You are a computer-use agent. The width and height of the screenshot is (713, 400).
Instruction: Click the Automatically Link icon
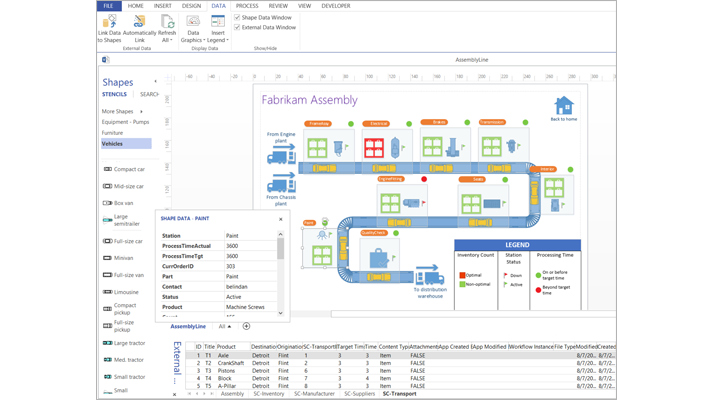click(x=139, y=22)
